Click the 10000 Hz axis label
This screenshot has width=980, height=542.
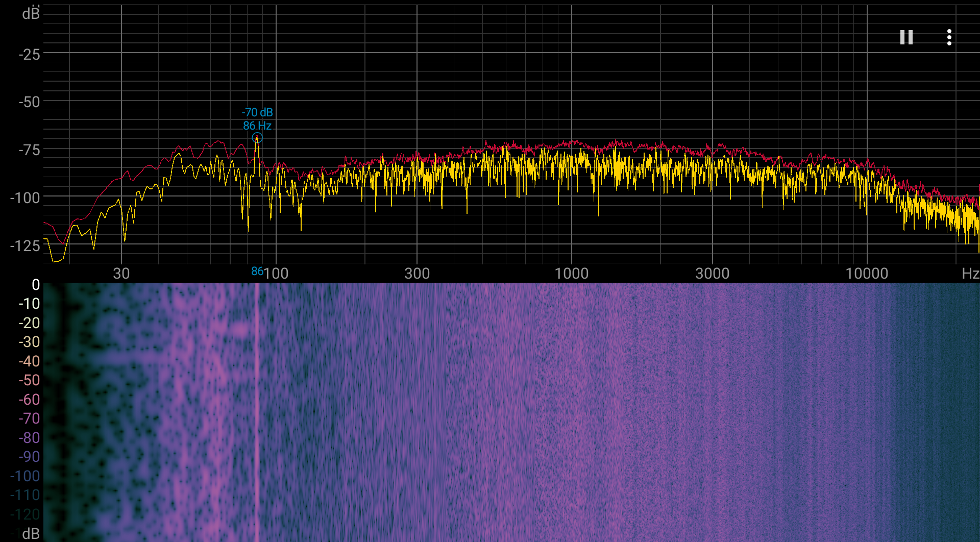point(867,274)
